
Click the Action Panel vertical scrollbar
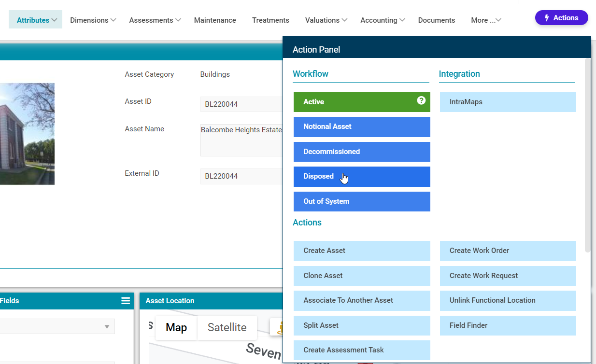pyautogui.click(x=587, y=154)
